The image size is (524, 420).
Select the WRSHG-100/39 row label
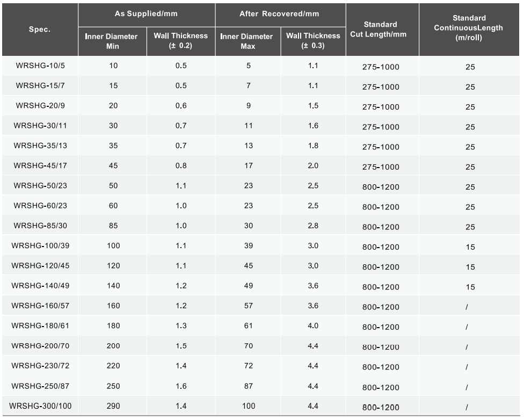click(40, 246)
